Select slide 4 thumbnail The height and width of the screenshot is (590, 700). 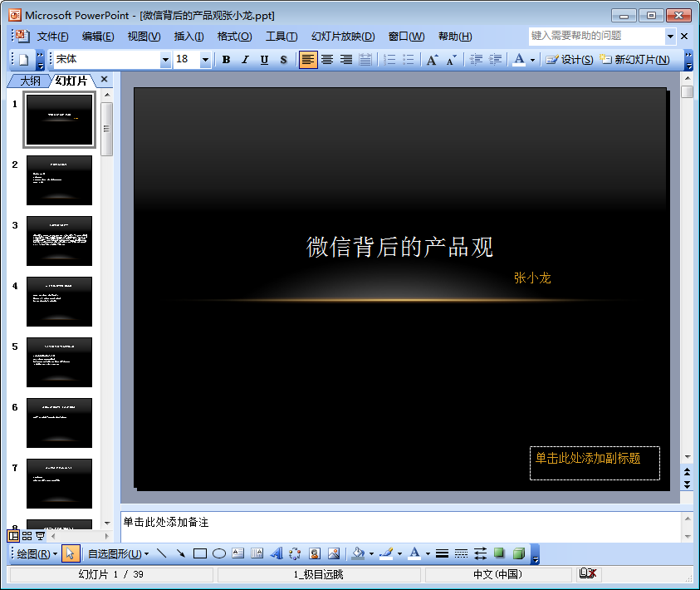[60, 302]
